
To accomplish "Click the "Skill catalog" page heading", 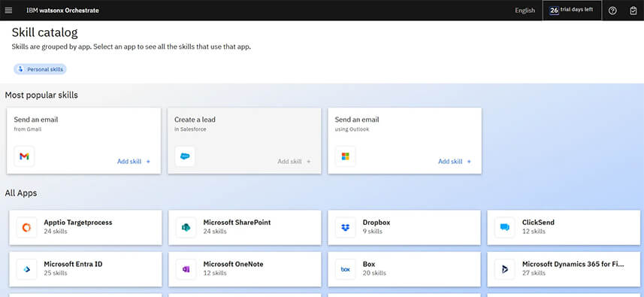I will coord(44,32).
